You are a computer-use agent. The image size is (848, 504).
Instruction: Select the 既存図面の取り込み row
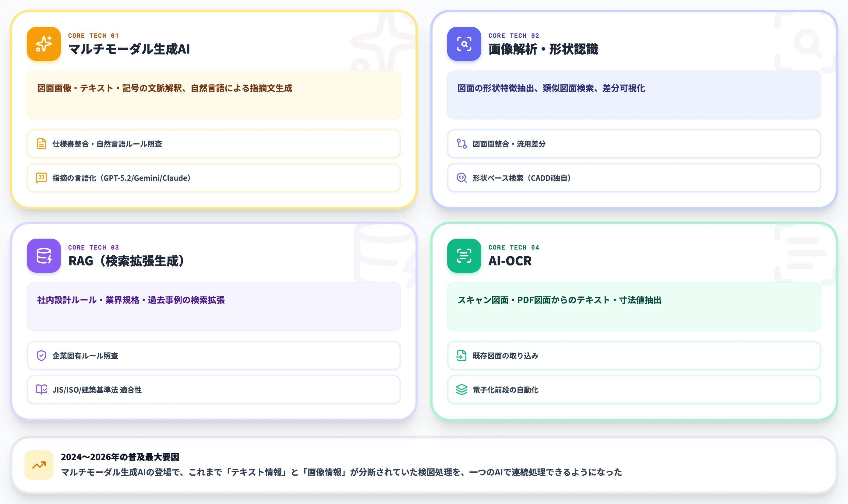[634, 355]
